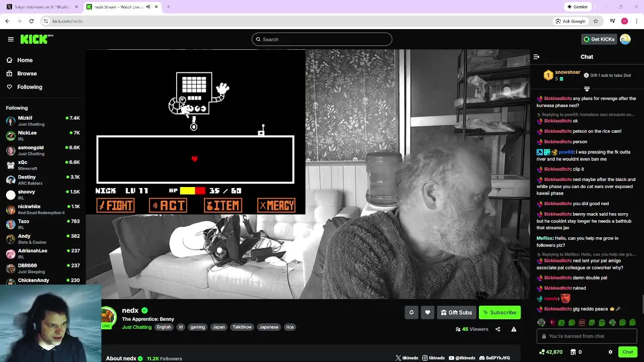Open Destiny's channel in the sidebar
The image size is (644, 362).
click(x=43, y=179)
